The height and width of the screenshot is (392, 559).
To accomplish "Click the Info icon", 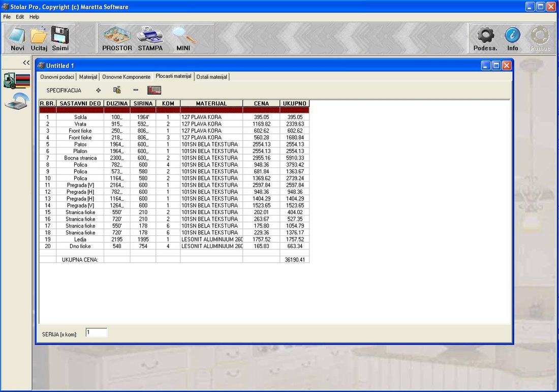I will click(x=512, y=38).
